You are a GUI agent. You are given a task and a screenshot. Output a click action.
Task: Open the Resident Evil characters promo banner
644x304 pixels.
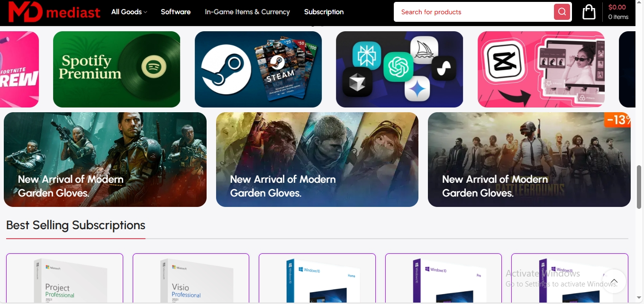click(x=317, y=159)
